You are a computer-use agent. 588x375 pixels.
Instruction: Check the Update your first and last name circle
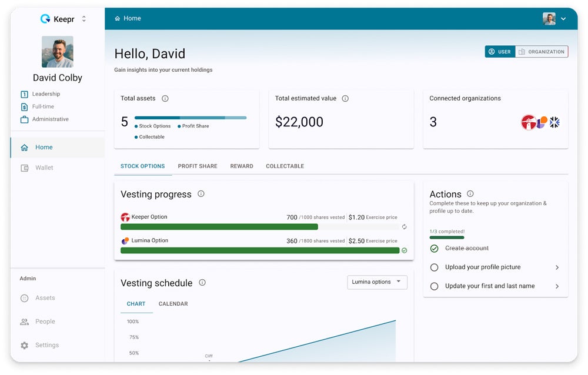[x=435, y=286]
